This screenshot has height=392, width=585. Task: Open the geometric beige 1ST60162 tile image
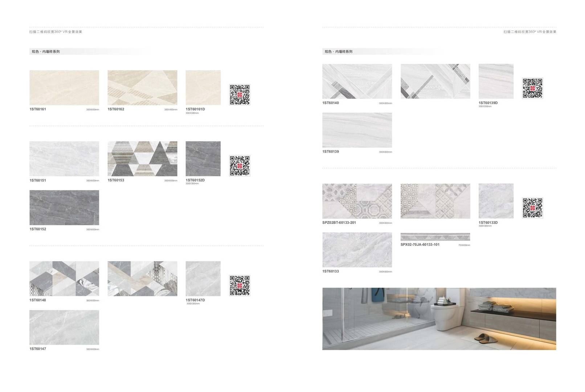pos(142,87)
